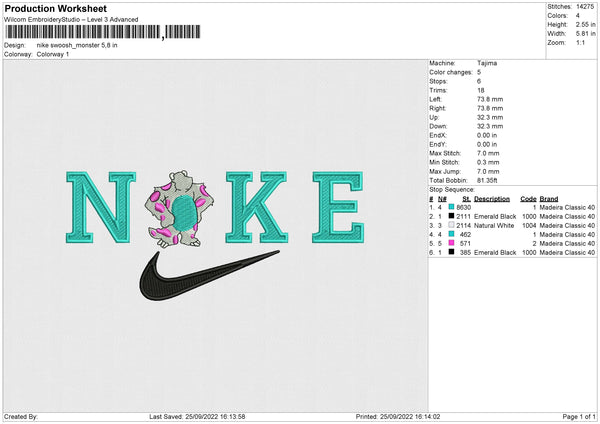Select the Right extent label
The width and height of the screenshot is (600, 424).
tap(437, 108)
